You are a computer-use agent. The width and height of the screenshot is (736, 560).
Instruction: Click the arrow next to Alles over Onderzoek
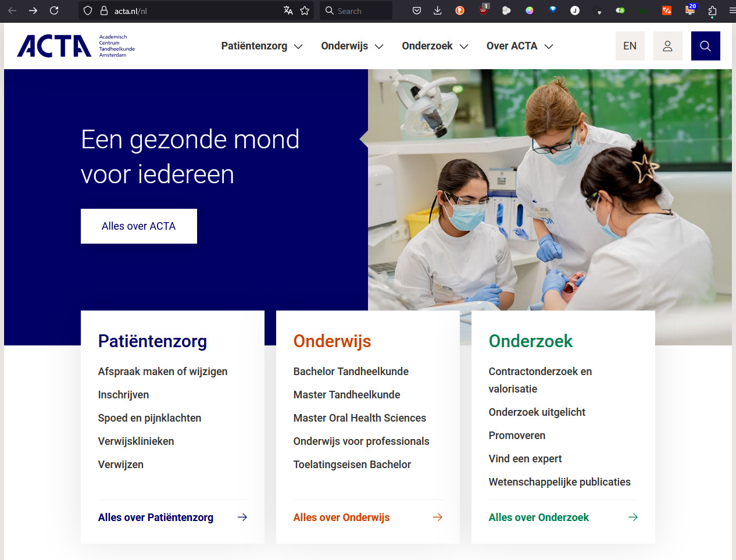633,517
